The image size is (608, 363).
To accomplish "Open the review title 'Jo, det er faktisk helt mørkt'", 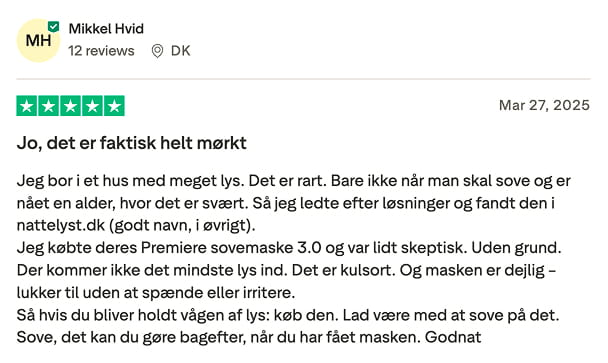I will [x=131, y=143].
